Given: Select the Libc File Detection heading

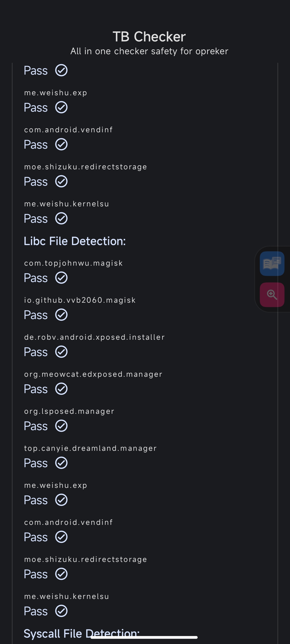Looking at the screenshot, I should click(x=75, y=241).
